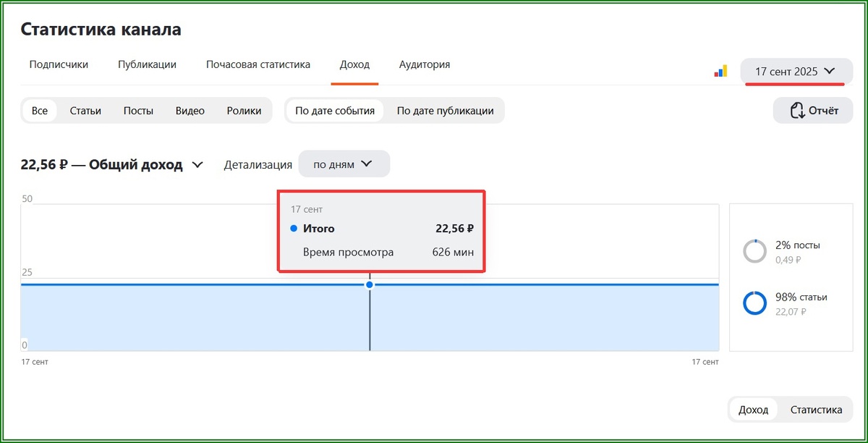Click the data point on the chart line
Screen dimensions: 868x443
tap(370, 284)
